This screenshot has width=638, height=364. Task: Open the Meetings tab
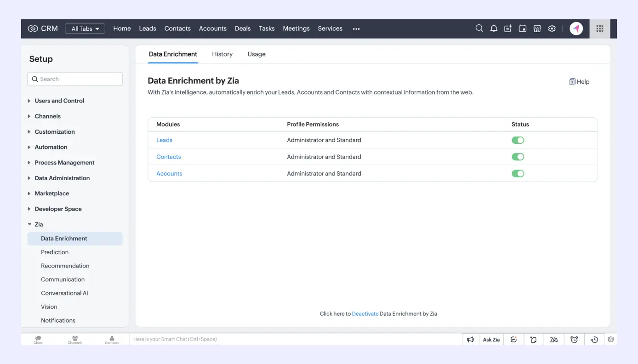tap(296, 28)
